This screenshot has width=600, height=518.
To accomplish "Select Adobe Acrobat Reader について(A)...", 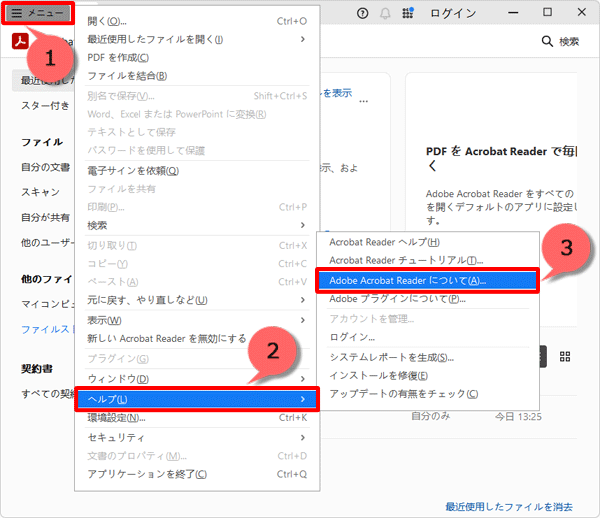I will click(x=428, y=281).
